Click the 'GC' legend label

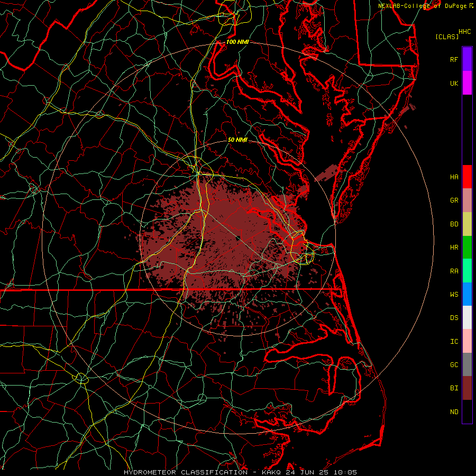click(454, 364)
